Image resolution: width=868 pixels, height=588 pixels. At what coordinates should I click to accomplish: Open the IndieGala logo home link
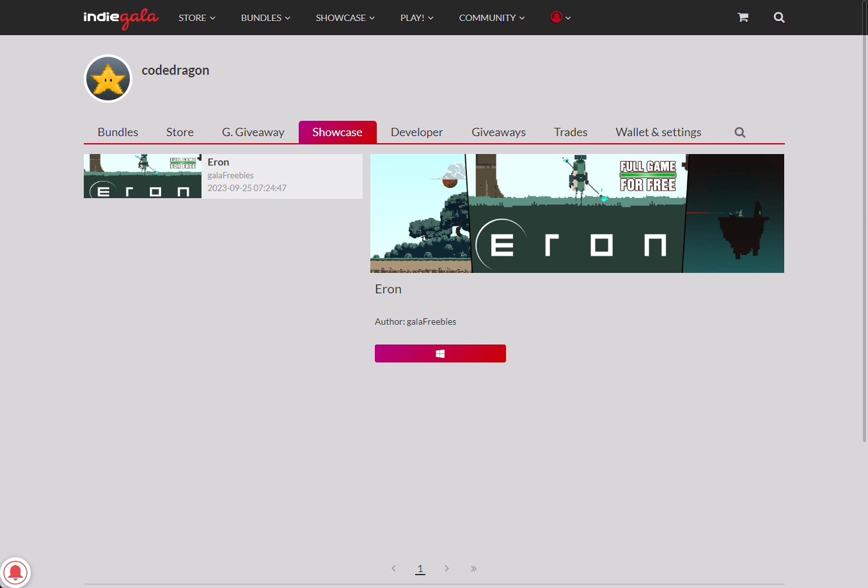(x=121, y=18)
